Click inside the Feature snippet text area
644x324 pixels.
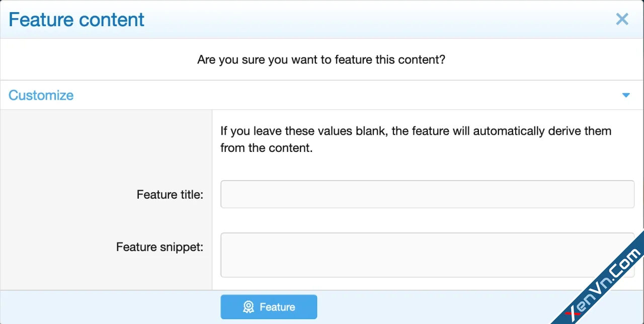click(x=427, y=254)
